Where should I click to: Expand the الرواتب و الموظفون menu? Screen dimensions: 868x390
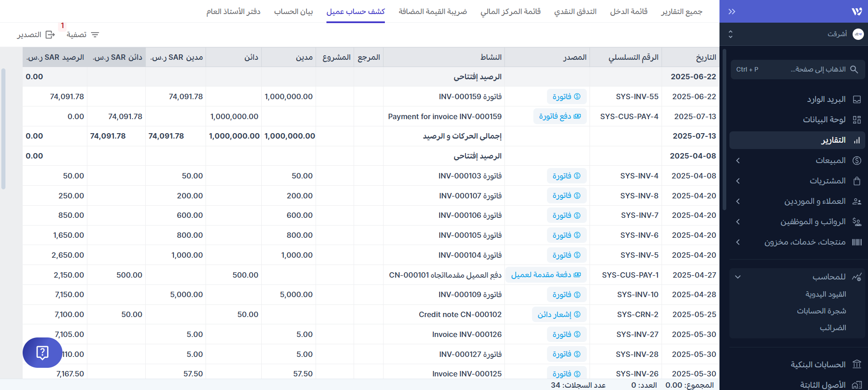pos(738,222)
